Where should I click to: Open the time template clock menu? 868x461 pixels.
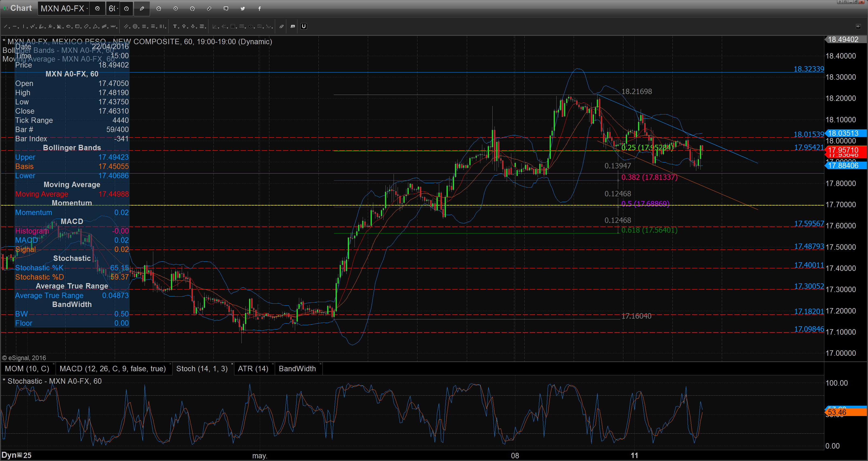[126, 9]
